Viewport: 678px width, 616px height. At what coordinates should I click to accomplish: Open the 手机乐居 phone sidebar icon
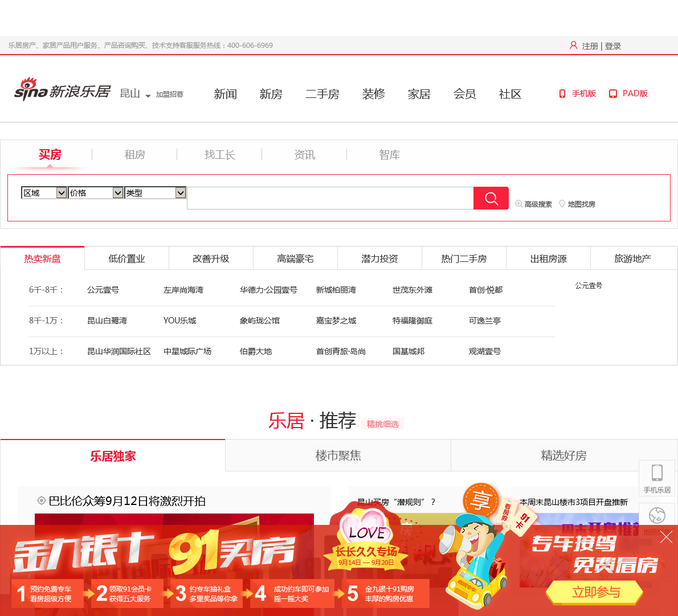tap(657, 478)
